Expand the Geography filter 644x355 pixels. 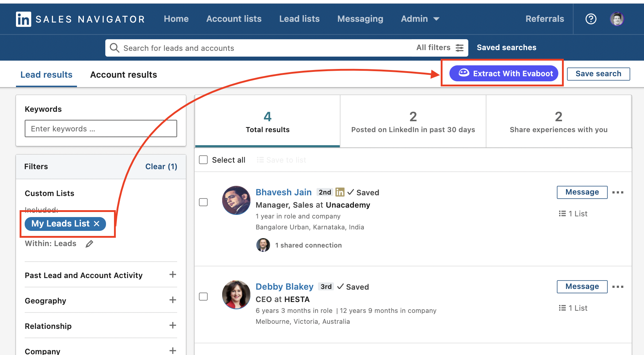coord(173,300)
